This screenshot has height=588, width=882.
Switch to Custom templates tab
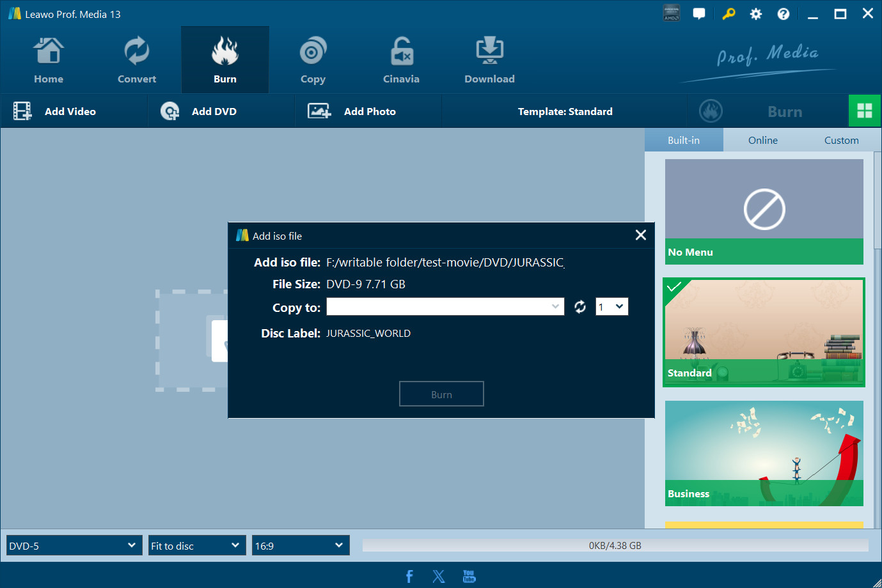click(x=842, y=140)
